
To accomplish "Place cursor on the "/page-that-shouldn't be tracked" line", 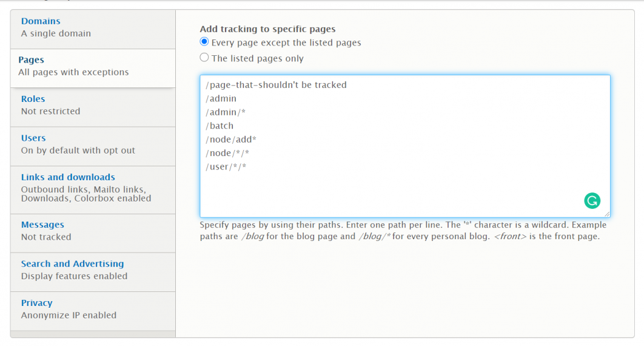I will tap(277, 85).
